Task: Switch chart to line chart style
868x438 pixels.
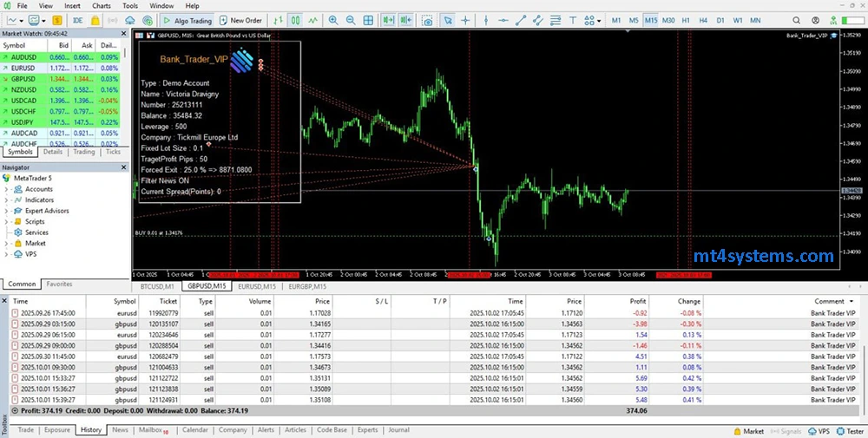Action: (313, 21)
